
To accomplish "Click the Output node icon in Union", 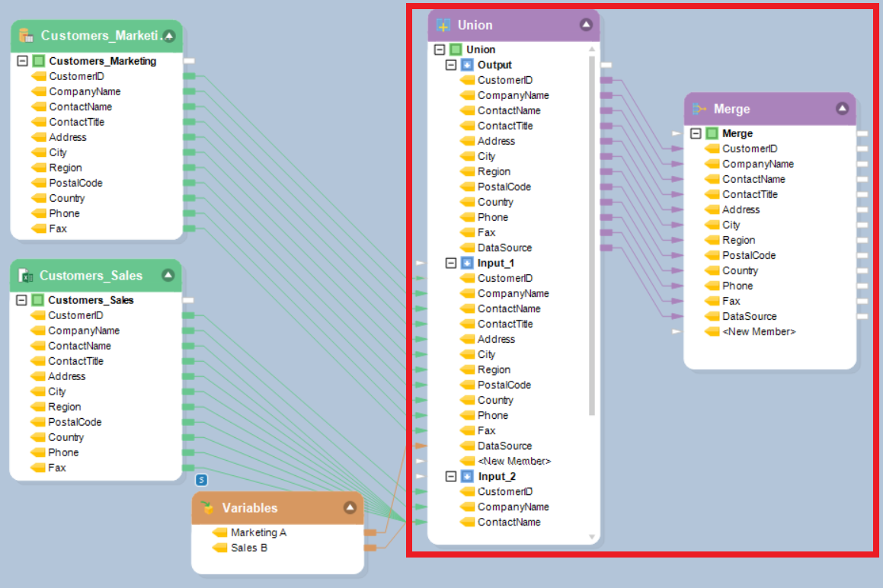I will 467,65.
